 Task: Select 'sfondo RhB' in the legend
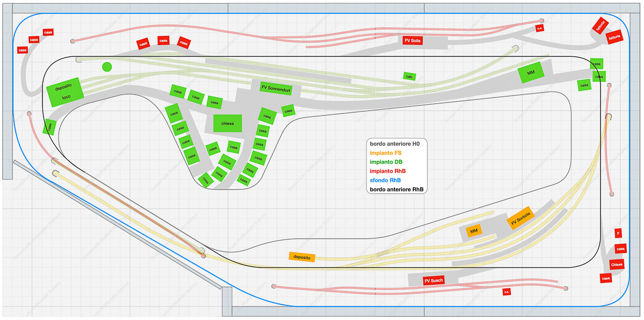(385, 180)
